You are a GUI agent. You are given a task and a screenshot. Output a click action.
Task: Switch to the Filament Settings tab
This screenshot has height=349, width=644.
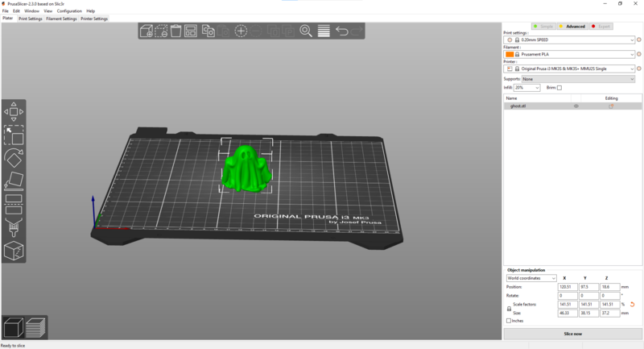coord(61,19)
